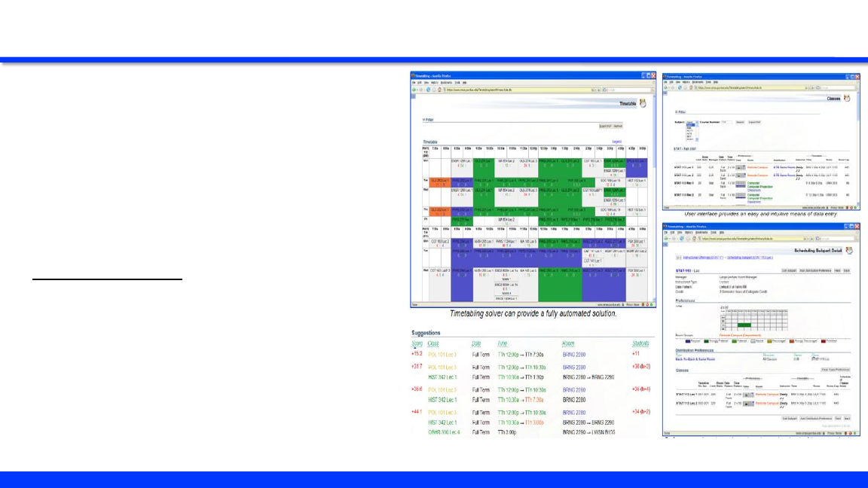Expand the Filter section on Classes page
This screenshot has height=488, width=868.
(680, 111)
